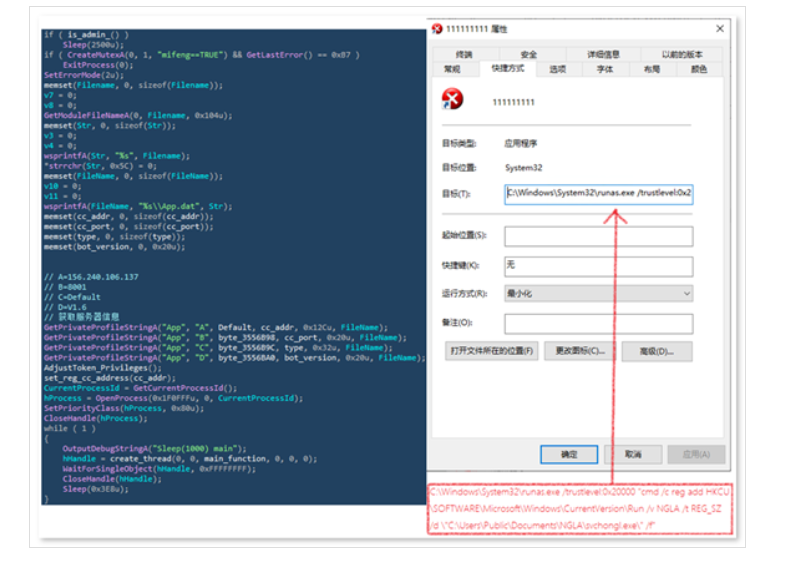This screenshot has width=786, height=564.
Task: Click the 目标位置 value System32
Action: click(523, 167)
